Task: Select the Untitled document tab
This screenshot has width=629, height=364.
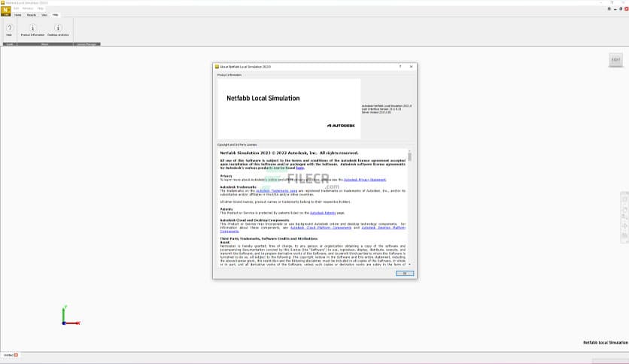Action: click(8, 355)
